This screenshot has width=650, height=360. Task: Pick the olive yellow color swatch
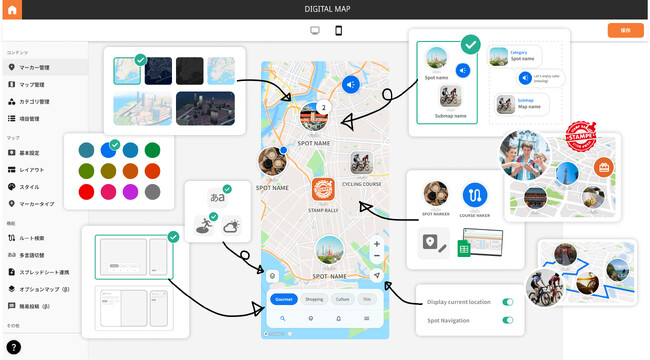(108, 171)
